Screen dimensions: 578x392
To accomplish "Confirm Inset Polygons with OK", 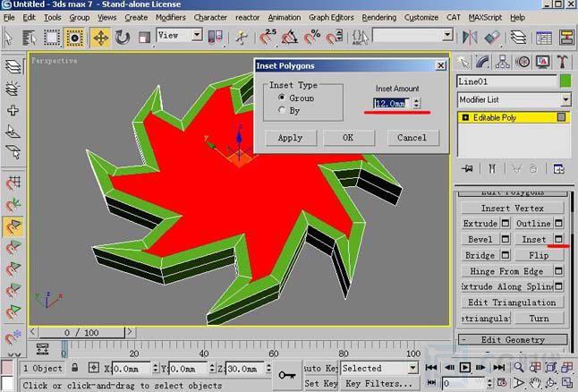I will (x=348, y=138).
